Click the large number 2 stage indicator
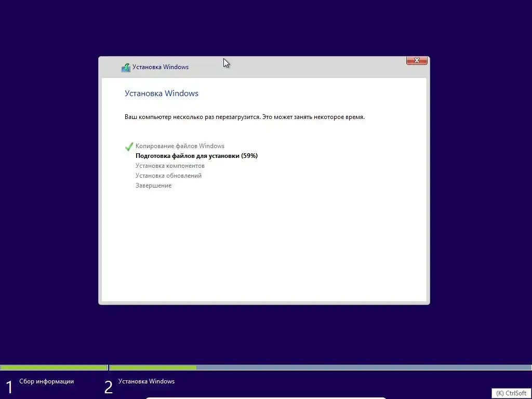The height and width of the screenshot is (399, 532). (108, 387)
